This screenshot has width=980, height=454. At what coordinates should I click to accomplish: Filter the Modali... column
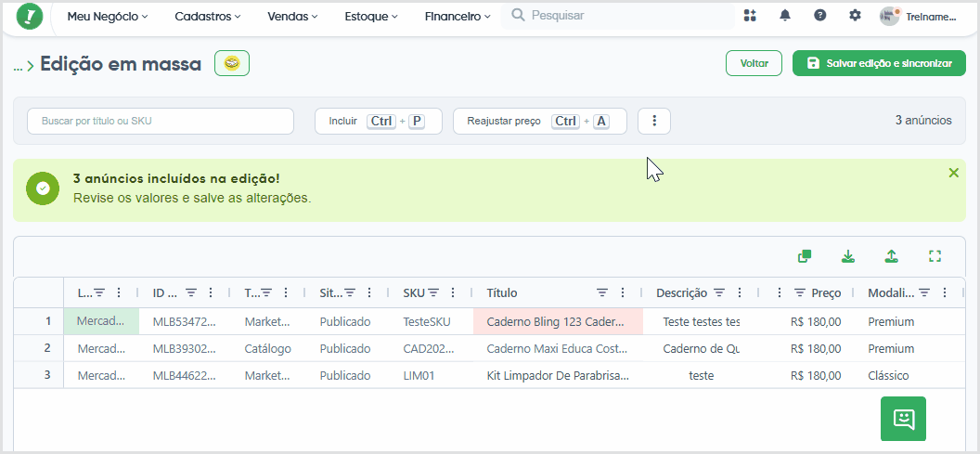coord(924,292)
